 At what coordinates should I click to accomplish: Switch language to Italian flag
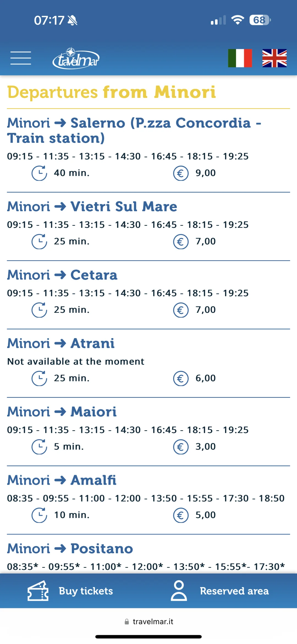[x=240, y=58]
